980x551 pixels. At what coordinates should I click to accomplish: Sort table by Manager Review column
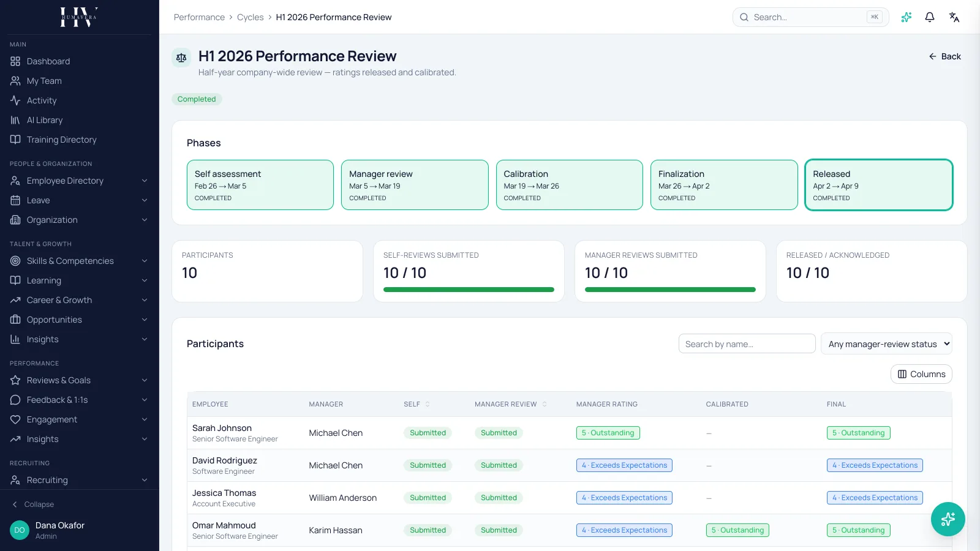[510, 404]
